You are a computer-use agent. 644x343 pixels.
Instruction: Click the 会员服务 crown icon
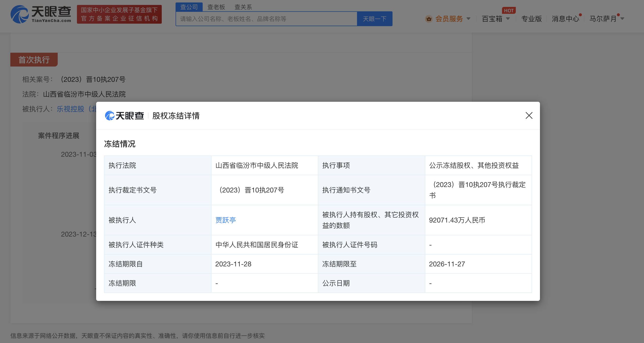point(429,19)
